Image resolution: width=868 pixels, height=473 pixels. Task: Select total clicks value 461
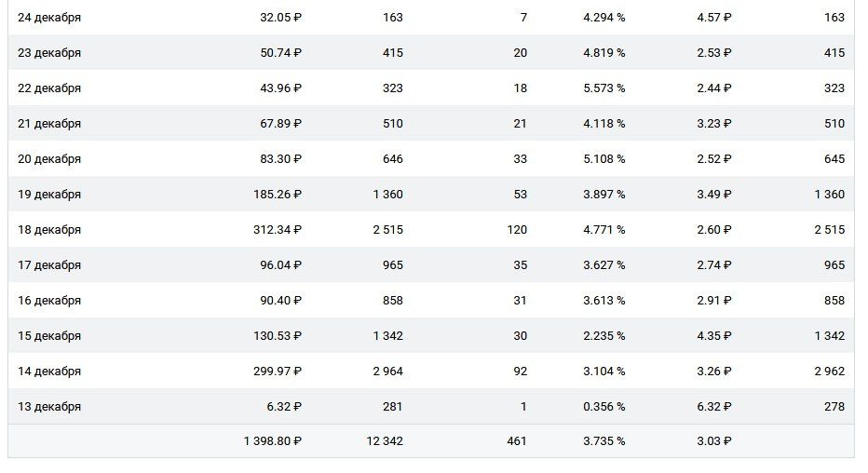pos(517,441)
